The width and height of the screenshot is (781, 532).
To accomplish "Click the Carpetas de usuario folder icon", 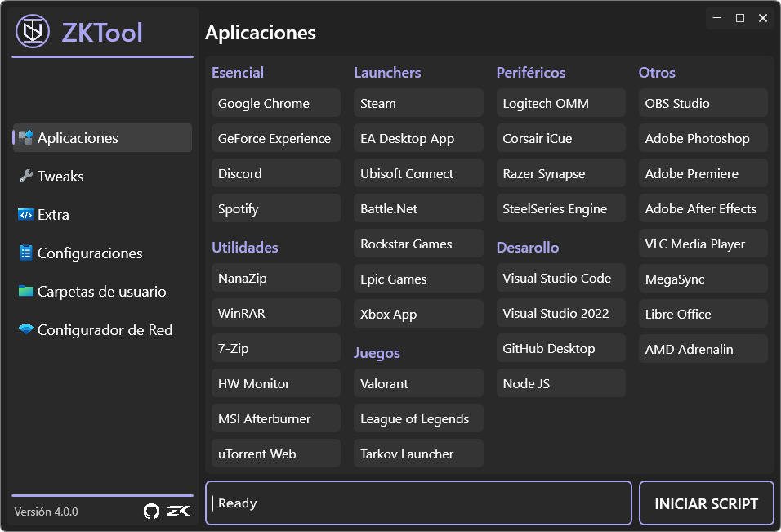I will click(x=25, y=291).
